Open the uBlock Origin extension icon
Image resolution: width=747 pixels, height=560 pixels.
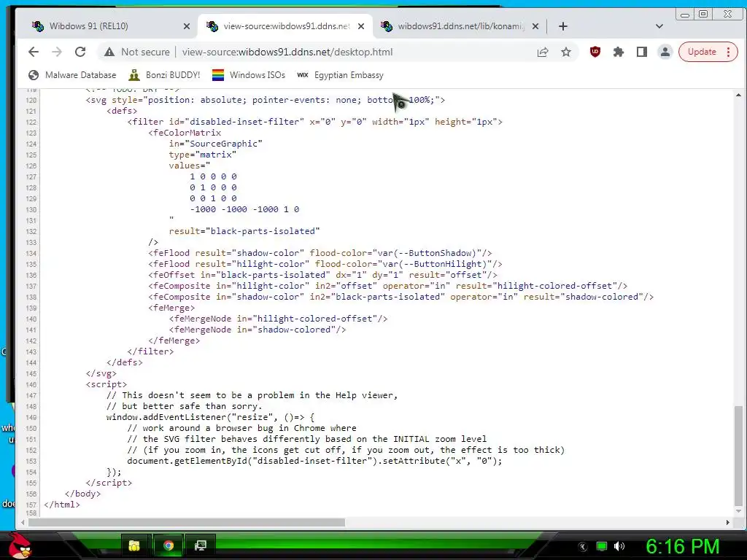point(595,52)
